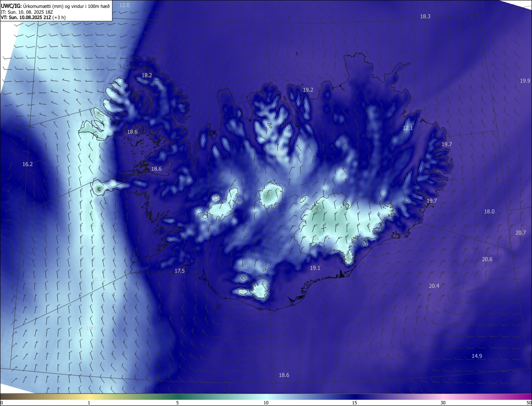Click the 10.1 value on the map

[x=91, y=328]
